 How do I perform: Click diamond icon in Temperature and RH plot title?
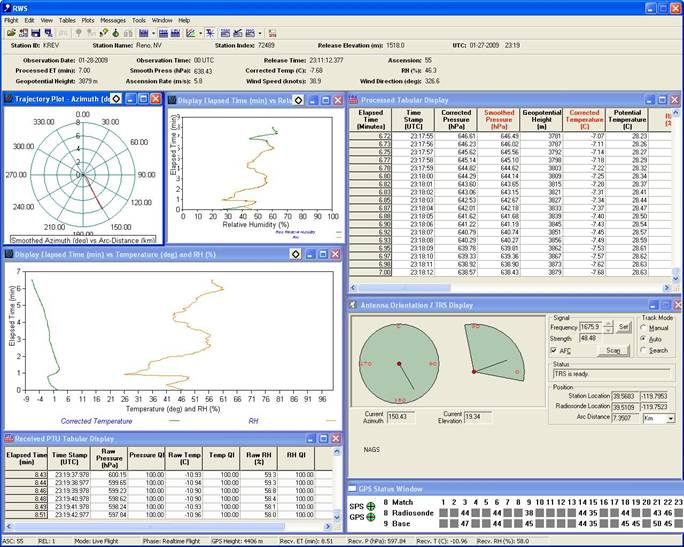point(295,254)
